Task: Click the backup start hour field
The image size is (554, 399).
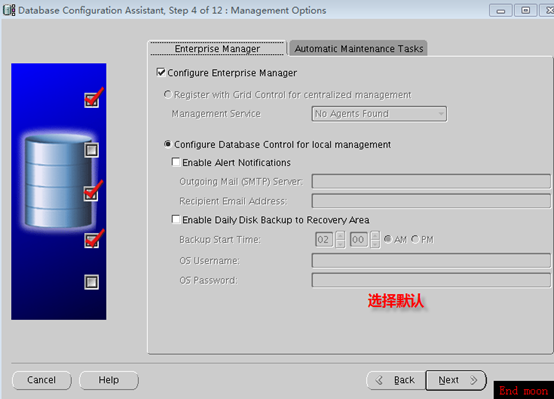Action: click(324, 240)
